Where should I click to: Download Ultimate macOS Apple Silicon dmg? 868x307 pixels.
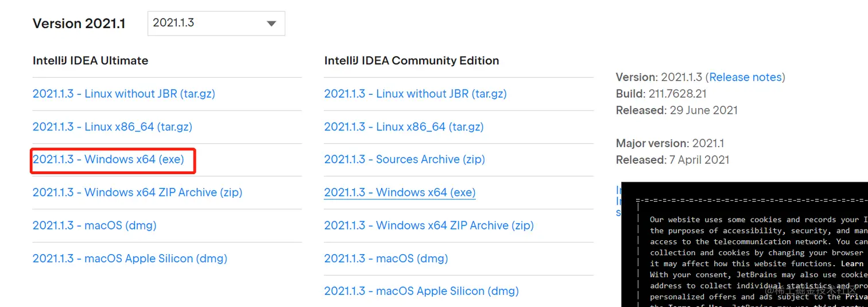[130, 258]
